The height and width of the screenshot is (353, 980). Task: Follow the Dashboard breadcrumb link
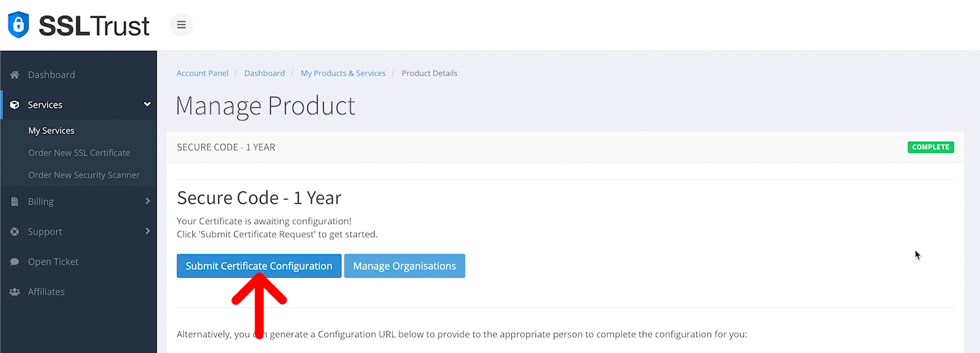(x=264, y=73)
